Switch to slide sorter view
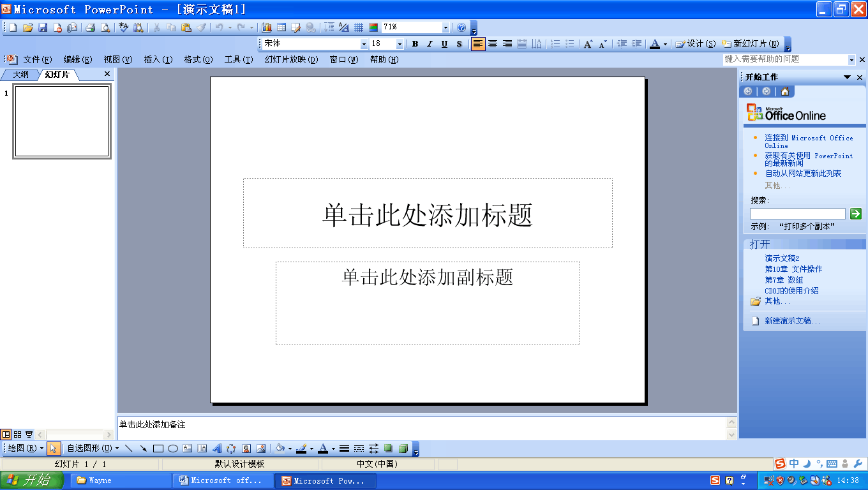Viewport: 868px width, 490px height. [x=18, y=434]
